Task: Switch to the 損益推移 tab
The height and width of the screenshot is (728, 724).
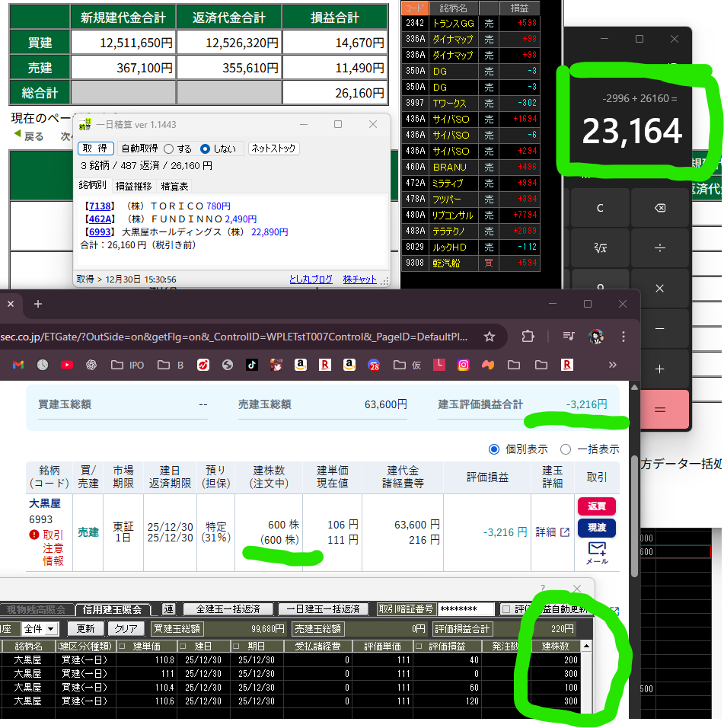Action: 134,186
